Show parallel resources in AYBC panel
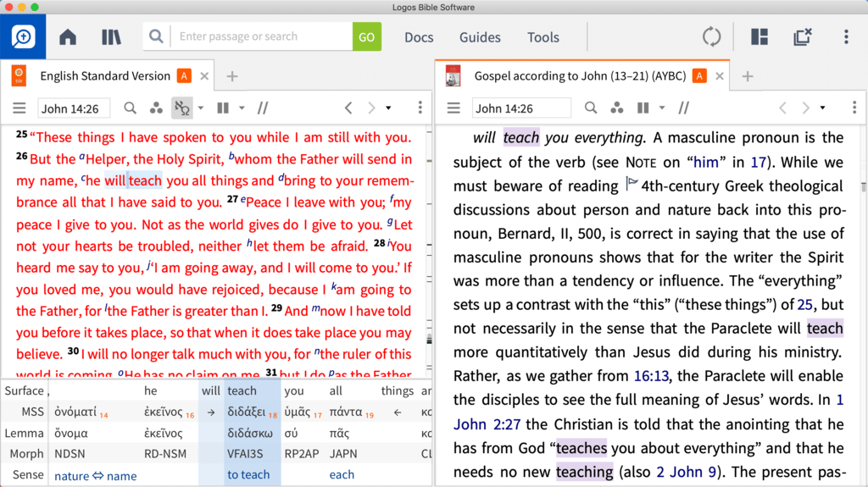The width and height of the screenshot is (868, 487). click(x=684, y=108)
